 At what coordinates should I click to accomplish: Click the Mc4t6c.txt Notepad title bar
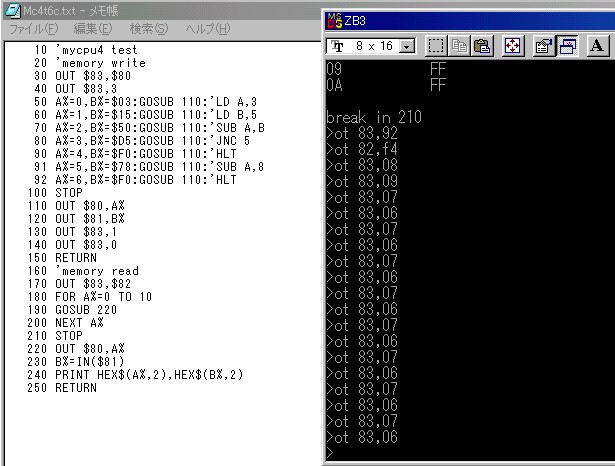pyautogui.click(x=150, y=9)
